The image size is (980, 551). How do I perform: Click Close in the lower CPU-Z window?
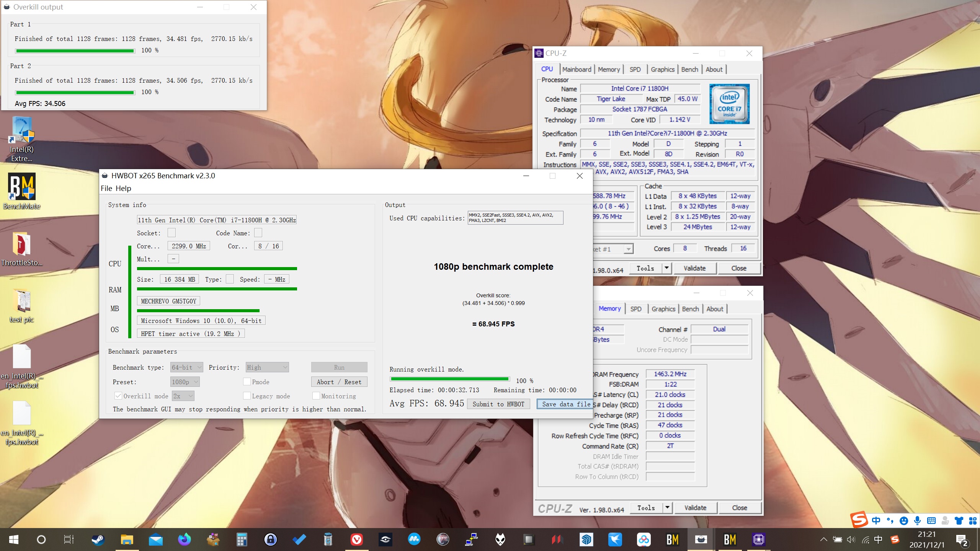click(740, 508)
